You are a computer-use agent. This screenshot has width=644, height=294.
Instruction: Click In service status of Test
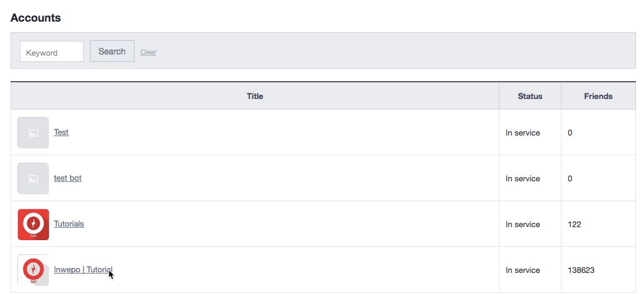coord(523,132)
